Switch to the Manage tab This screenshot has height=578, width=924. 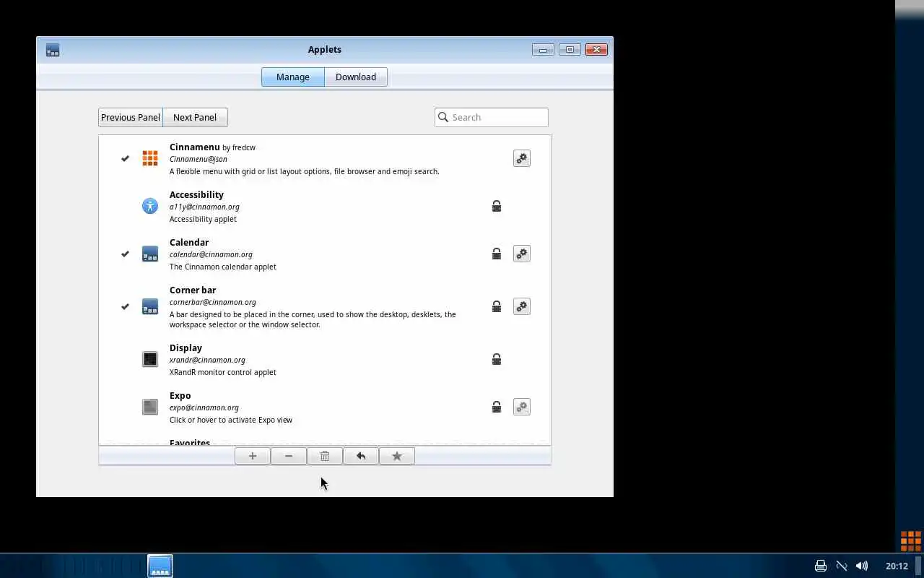tap(293, 77)
